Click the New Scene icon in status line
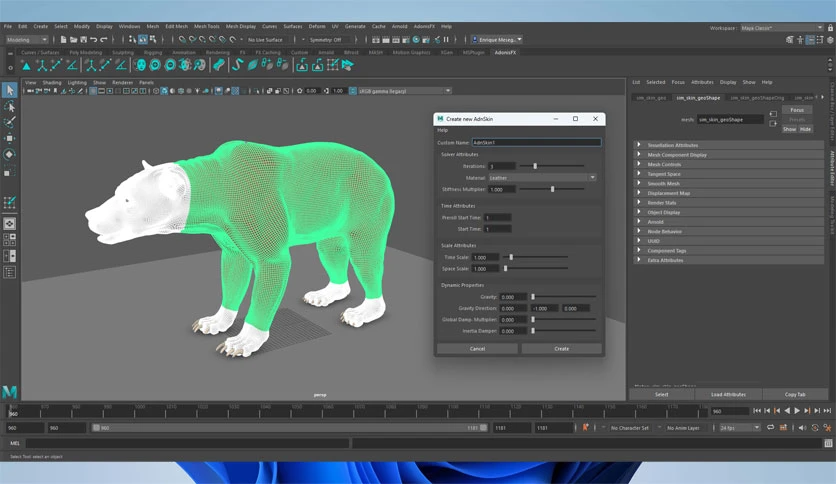This screenshot has height=484, width=836. (63, 39)
